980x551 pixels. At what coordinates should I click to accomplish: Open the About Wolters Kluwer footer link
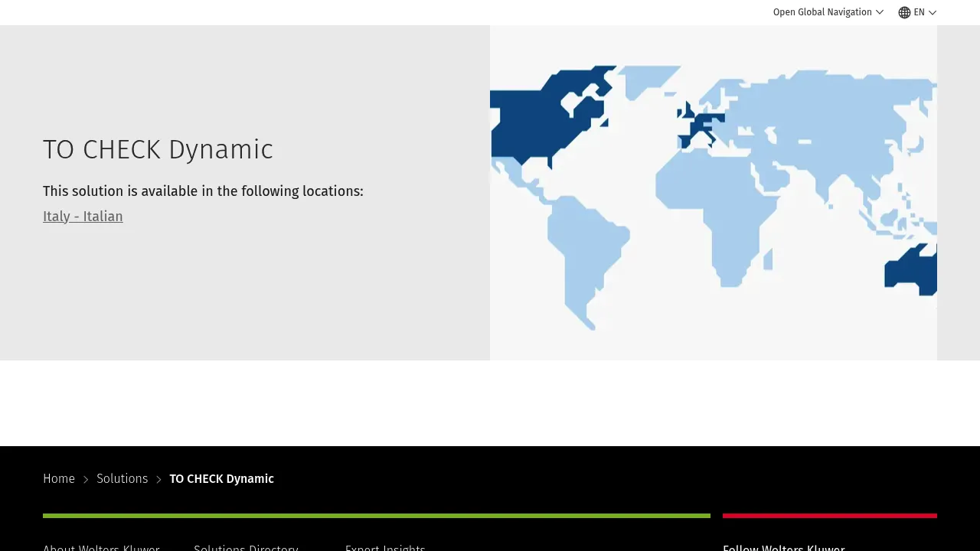101,547
